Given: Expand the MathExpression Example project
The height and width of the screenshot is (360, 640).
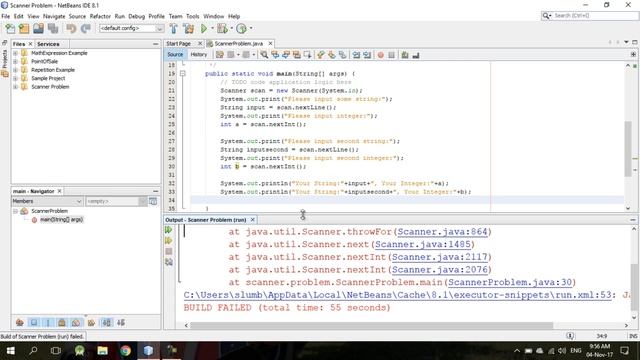Looking at the screenshot, I should coord(15,53).
